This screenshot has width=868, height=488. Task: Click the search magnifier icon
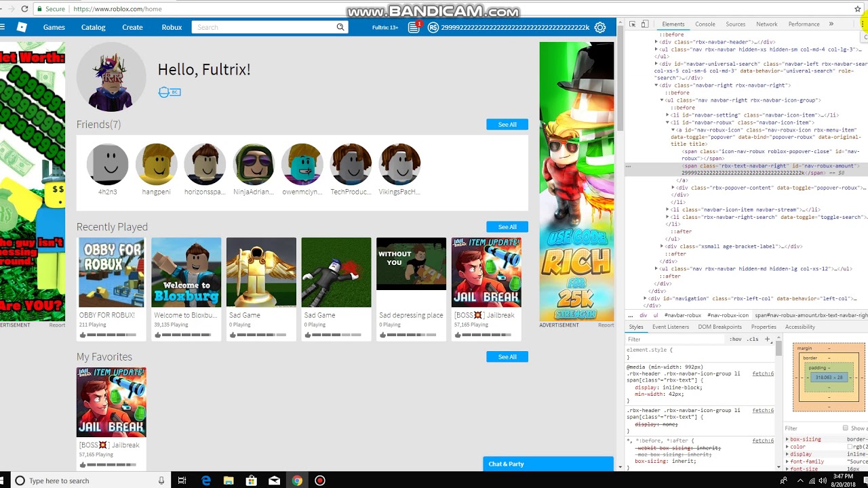340,27
